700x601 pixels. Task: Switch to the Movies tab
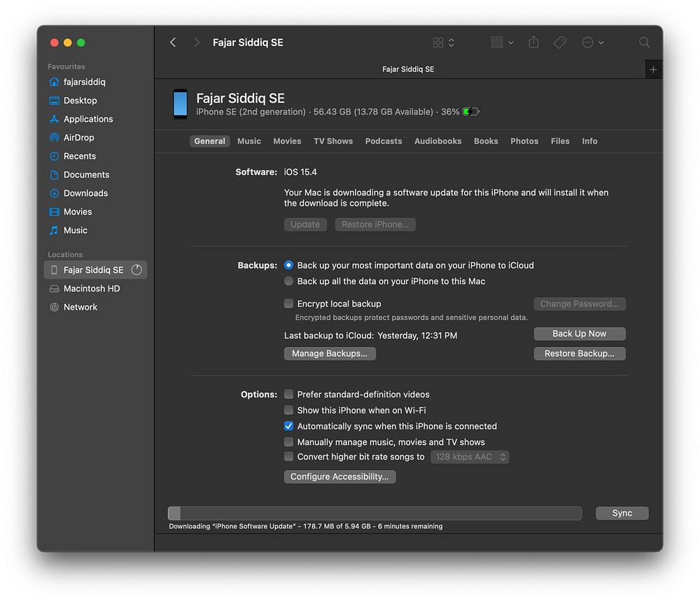[x=287, y=141]
